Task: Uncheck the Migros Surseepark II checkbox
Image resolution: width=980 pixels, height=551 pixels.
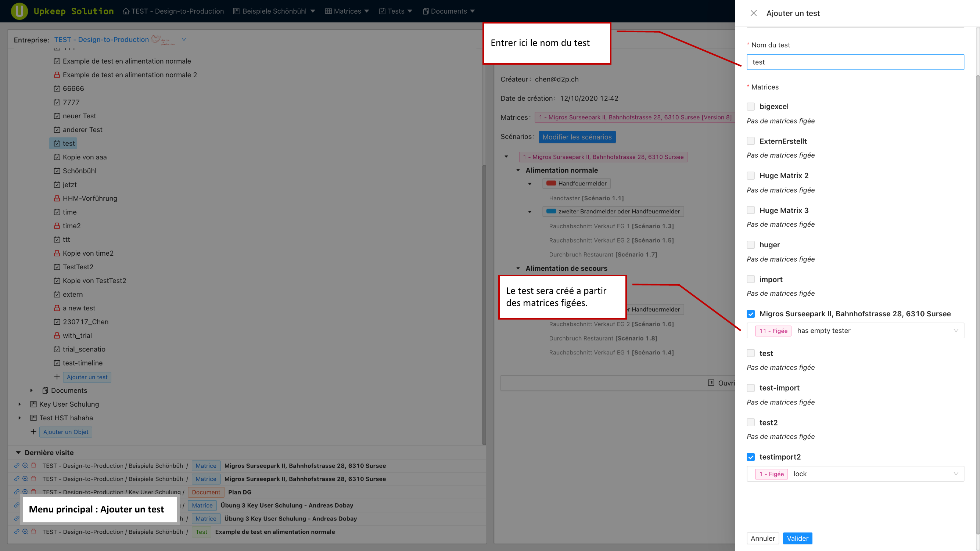Action: coord(751,314)
